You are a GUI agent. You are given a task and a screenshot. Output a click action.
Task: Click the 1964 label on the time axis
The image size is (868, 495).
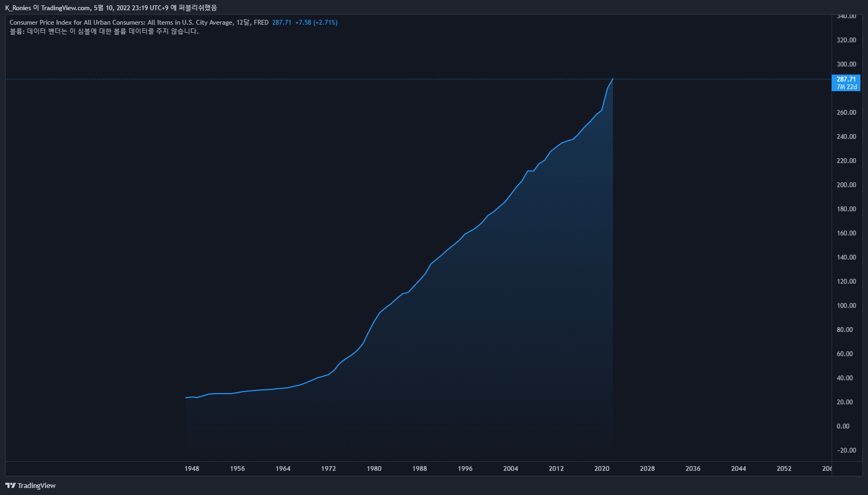pyautogui.click(x=283, y=469)
